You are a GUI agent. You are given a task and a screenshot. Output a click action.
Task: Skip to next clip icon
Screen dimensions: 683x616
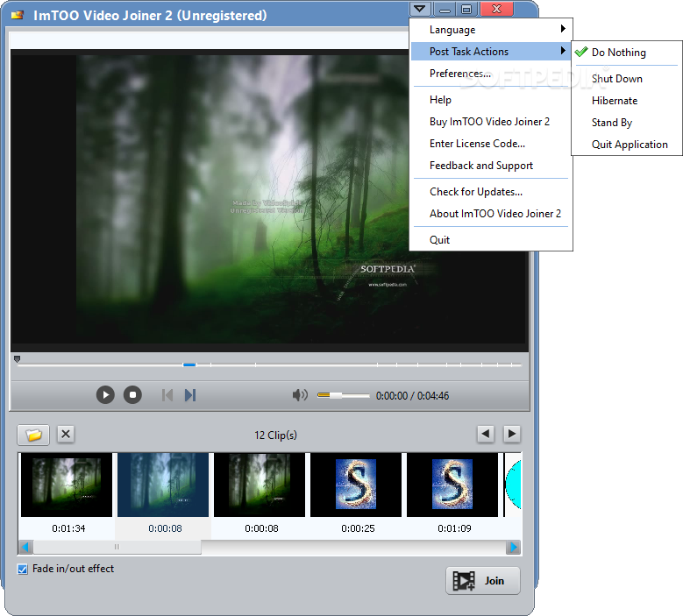190,395
